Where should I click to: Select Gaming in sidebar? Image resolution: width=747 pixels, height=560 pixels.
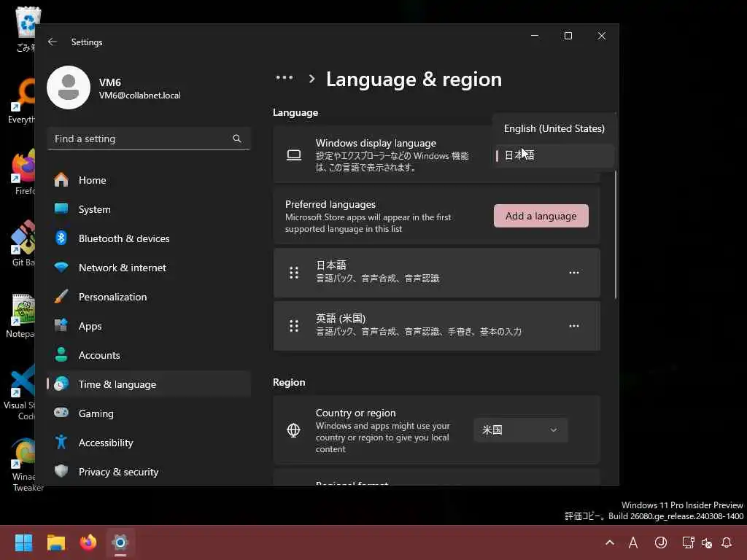[149, 413]
